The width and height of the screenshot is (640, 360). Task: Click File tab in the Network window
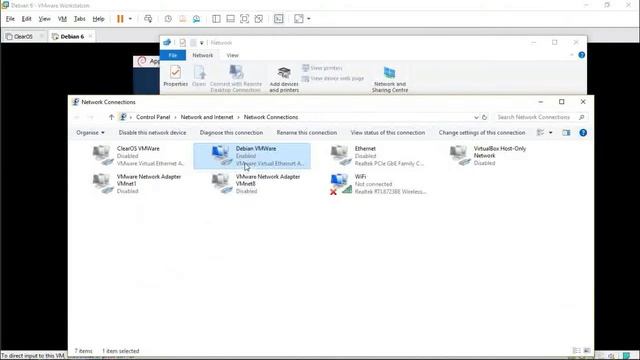point(173,55)
